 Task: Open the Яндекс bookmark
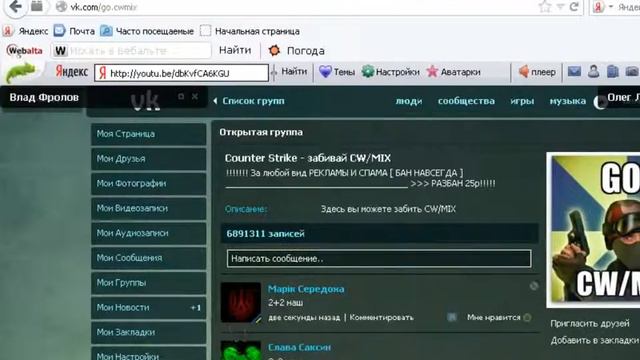click(x=26, y=31)
